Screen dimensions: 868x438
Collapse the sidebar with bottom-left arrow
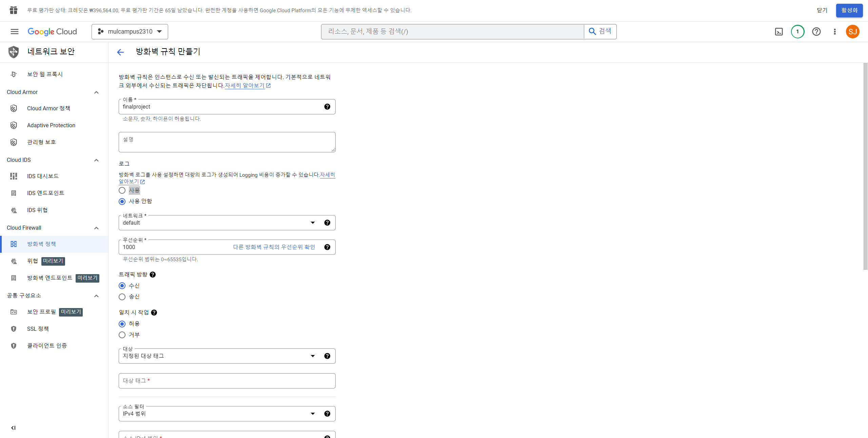click(x=13, y=428)
